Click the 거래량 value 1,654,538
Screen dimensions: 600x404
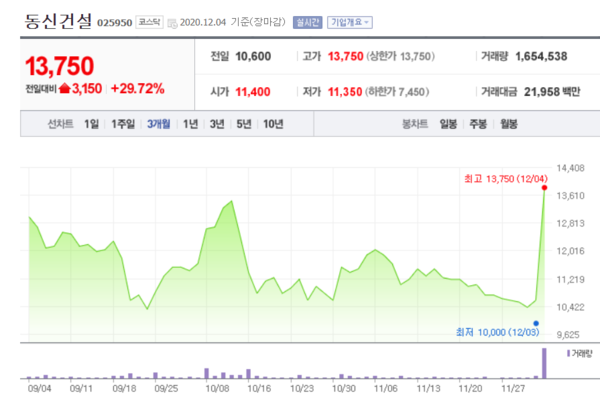tap(541, 57)
